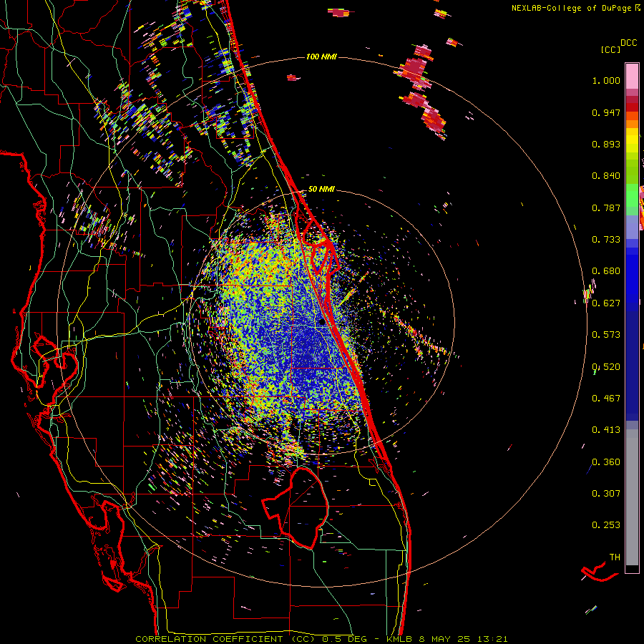Click the 0.467 color scale value
This screenshot has height=644, width=644.
(x=606, y=399)
